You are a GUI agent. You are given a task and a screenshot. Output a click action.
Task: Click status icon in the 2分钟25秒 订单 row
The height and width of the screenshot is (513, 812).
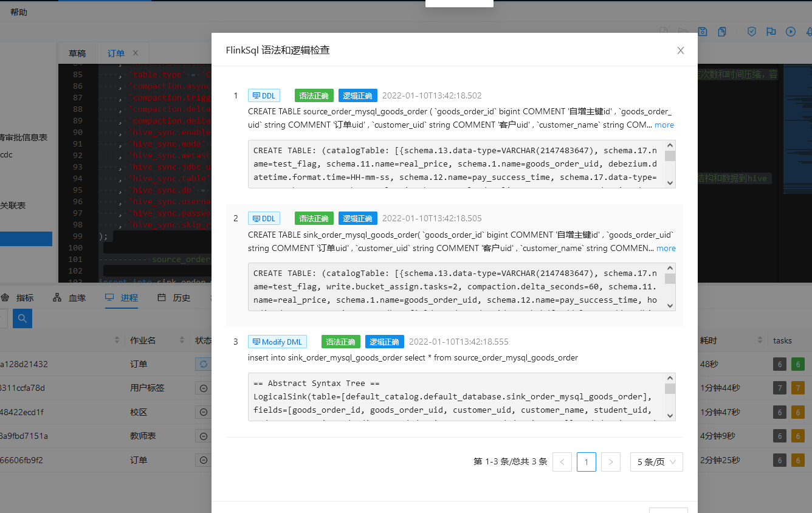click(x=204, y=460)
